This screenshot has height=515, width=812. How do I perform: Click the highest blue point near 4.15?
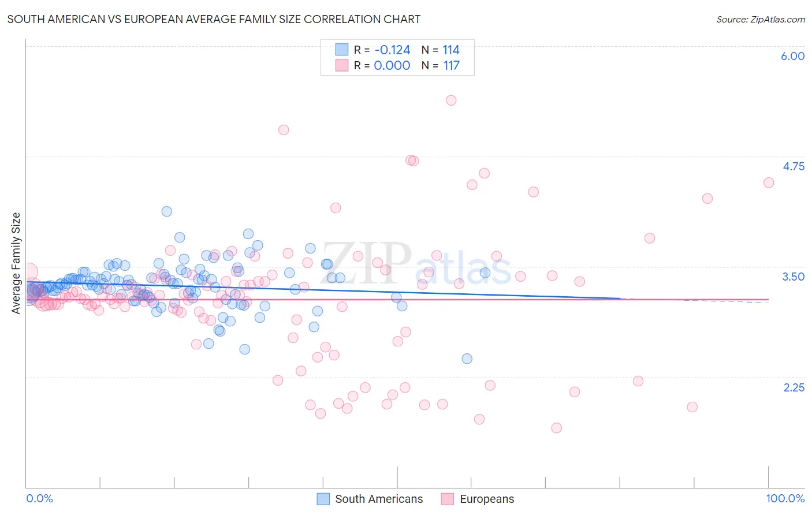(x=167, y=211)
